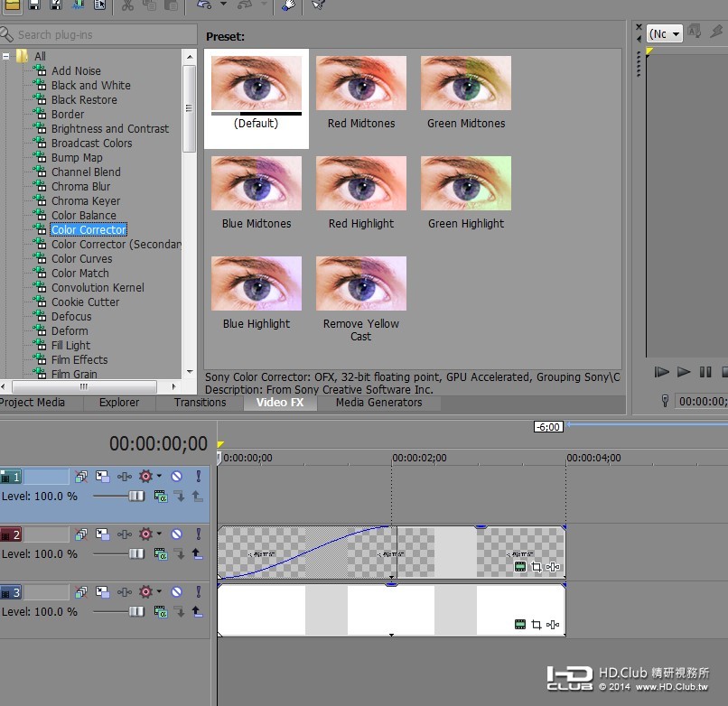This screenshot has height=706, width=728.
Task: Click Event Pan/Crop icon on track 2 clip
Action: click(537, 567)
